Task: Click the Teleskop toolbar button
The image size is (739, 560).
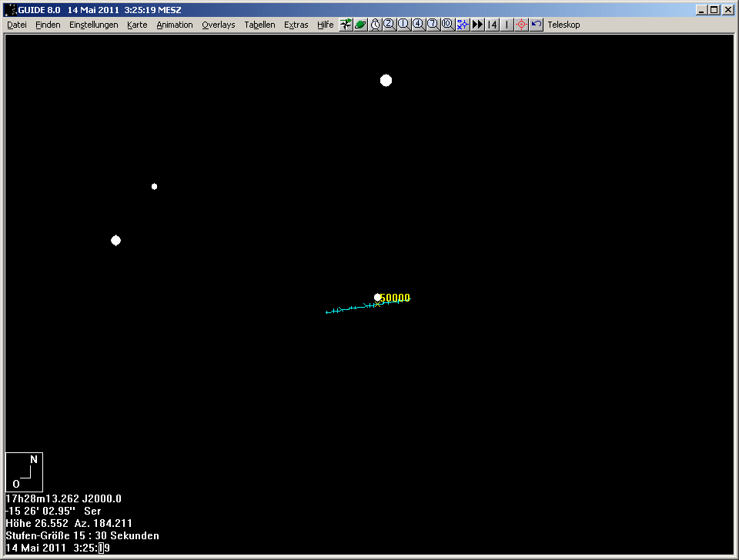Action: point(563,25)
